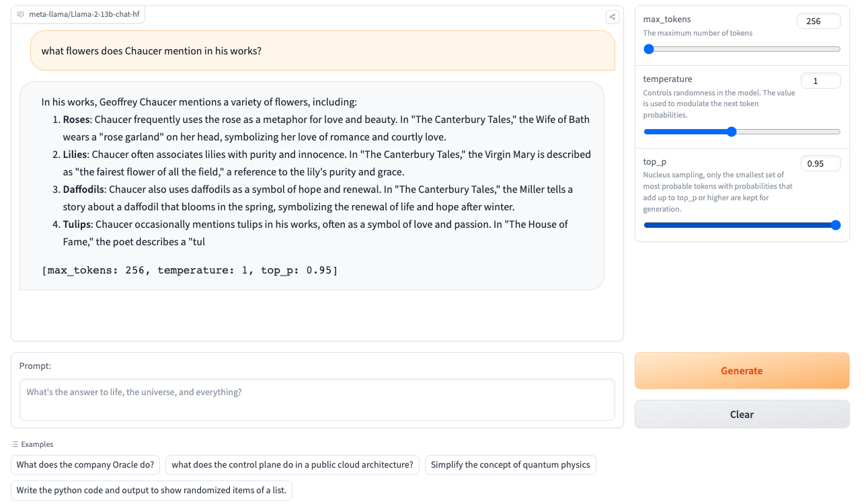Edit the top_p value field
This screenshot has height=504, width=866.
820,163
